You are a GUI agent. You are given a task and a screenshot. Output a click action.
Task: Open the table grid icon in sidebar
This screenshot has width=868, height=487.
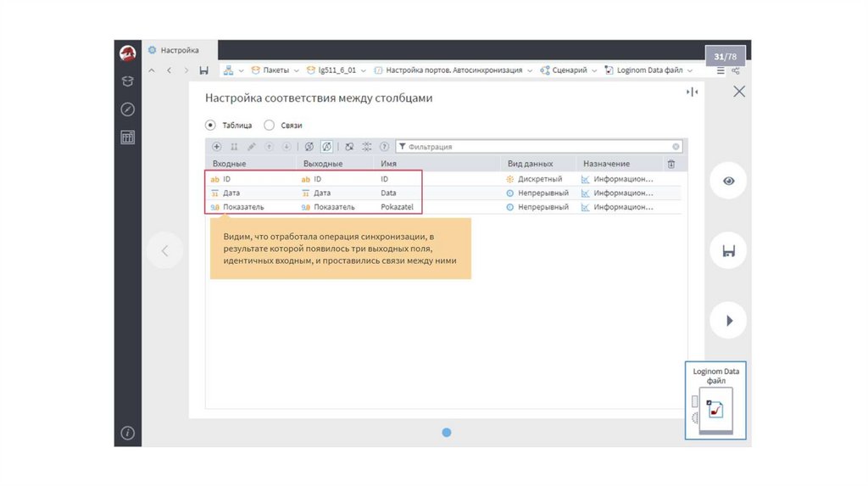point(128,137)
